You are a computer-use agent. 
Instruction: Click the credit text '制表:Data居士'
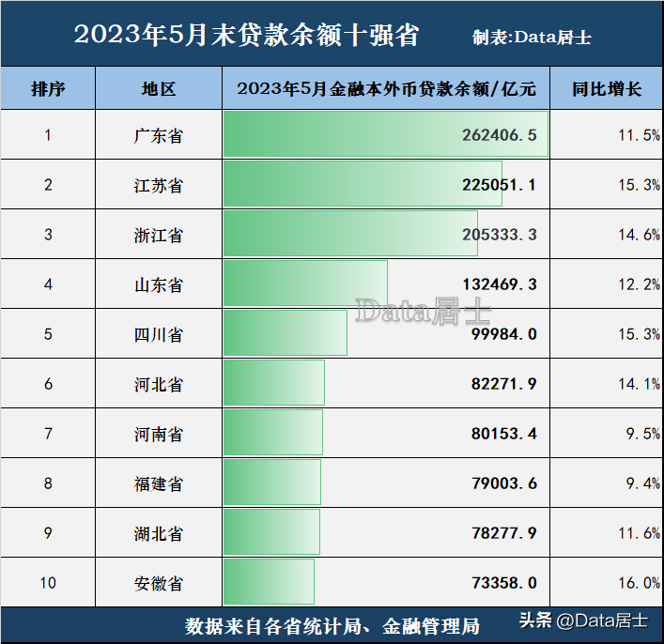tap(532, 38)
